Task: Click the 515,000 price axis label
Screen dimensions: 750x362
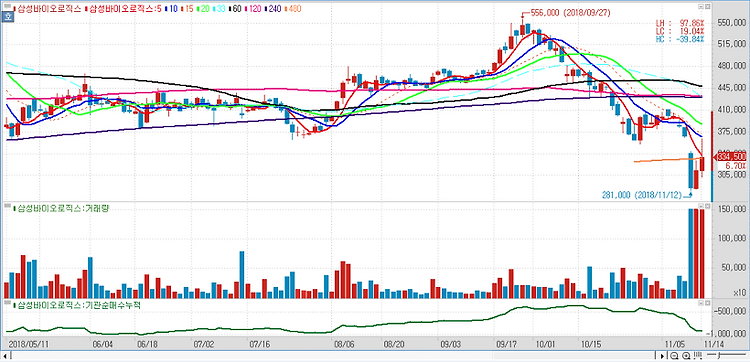Action: click(732, 44)
